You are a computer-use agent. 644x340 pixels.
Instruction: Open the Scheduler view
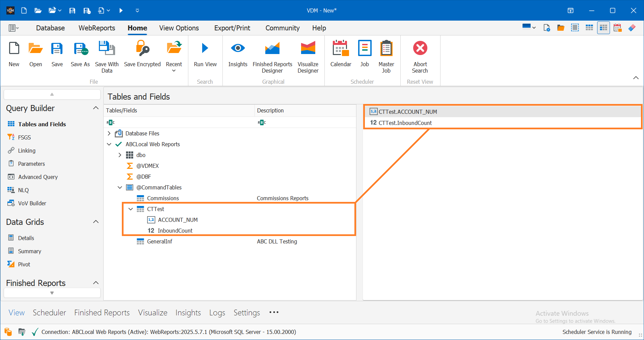point(49,313)
